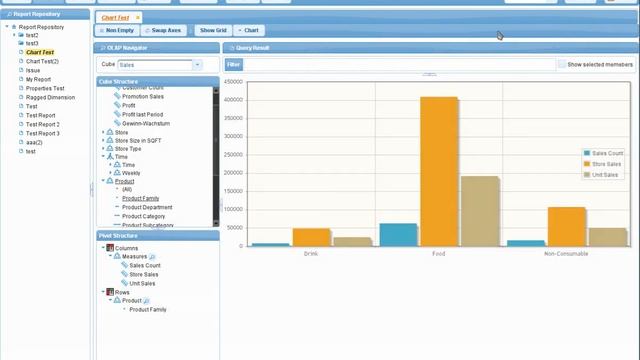Select the (All) level under Product
Viewport: 640px width, 360px height.
pos(127,189)
